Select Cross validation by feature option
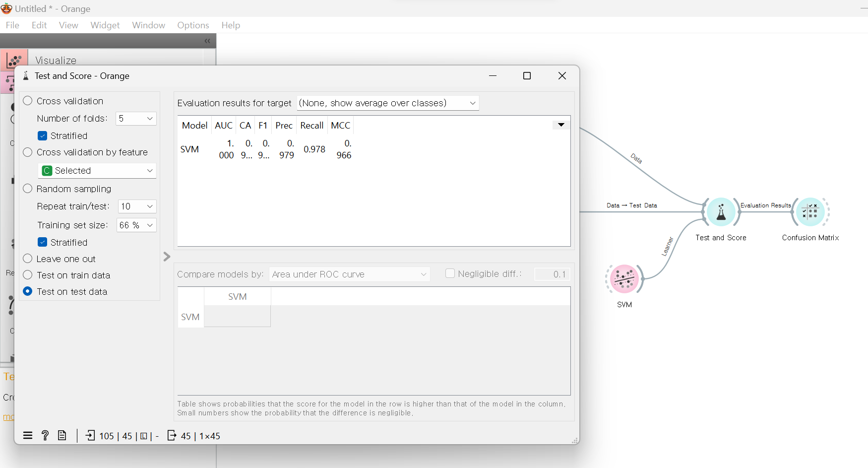Image resolution: width=868 pixels, height=468 pixels. tap(28, 152)
